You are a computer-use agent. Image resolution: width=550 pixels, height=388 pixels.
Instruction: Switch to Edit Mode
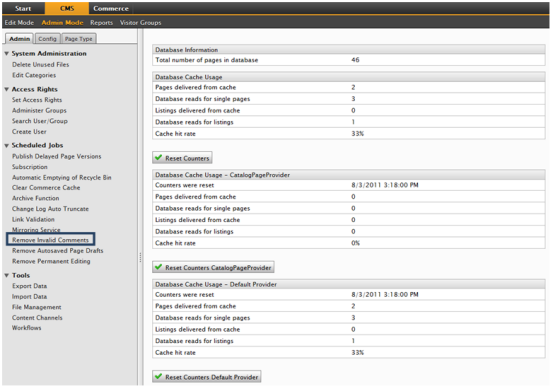coord(19,23)
